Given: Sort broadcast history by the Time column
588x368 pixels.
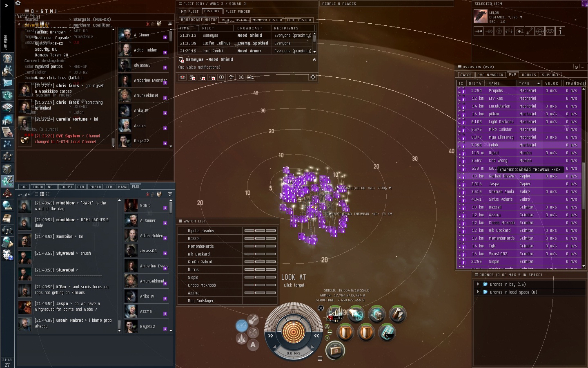Looking at the screenshot, I should pos(189,28).
